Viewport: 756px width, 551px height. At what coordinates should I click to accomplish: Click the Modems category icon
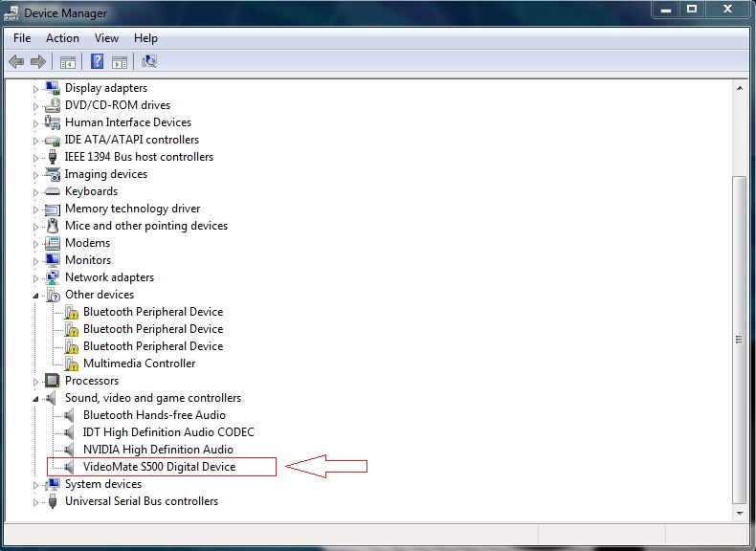(x=52, y=243)
